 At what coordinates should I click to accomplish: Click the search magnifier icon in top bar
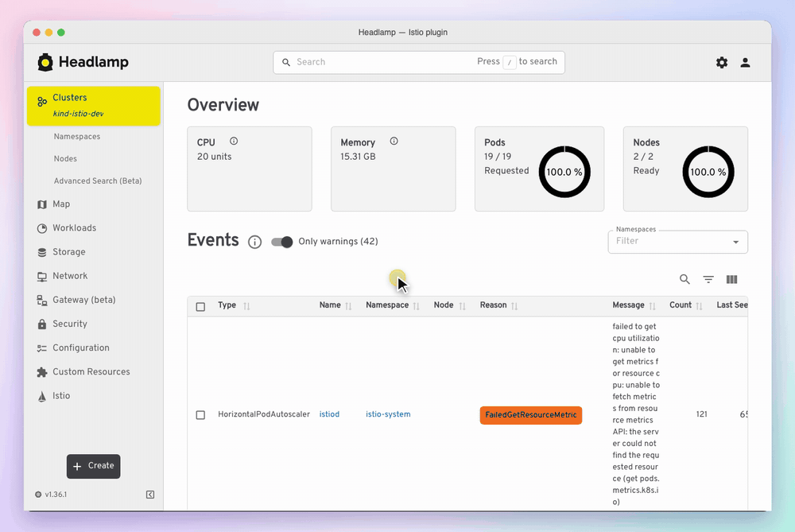click(x=286, y=62)
